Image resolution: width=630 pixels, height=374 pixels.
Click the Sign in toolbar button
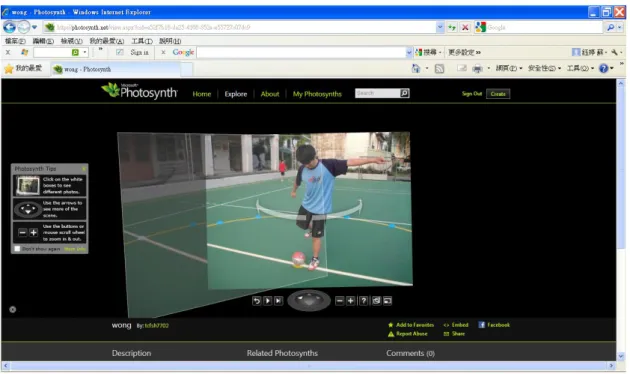[139, 52]
